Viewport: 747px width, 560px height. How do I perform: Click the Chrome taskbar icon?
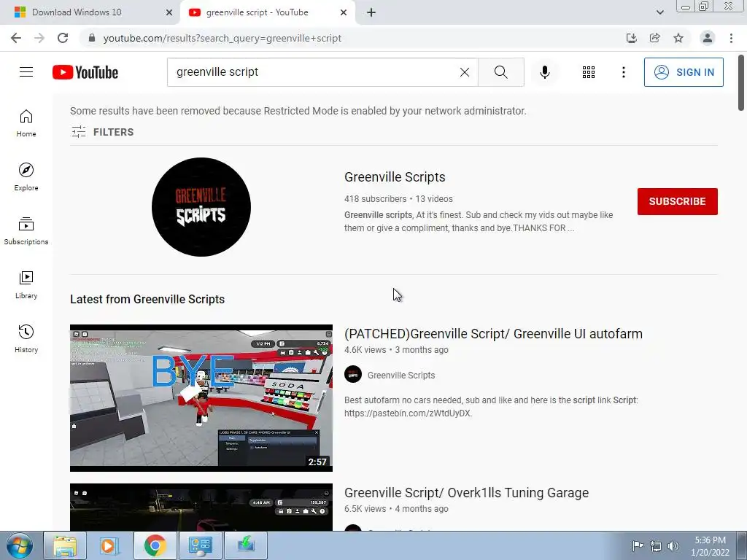[x=155, y=545]
